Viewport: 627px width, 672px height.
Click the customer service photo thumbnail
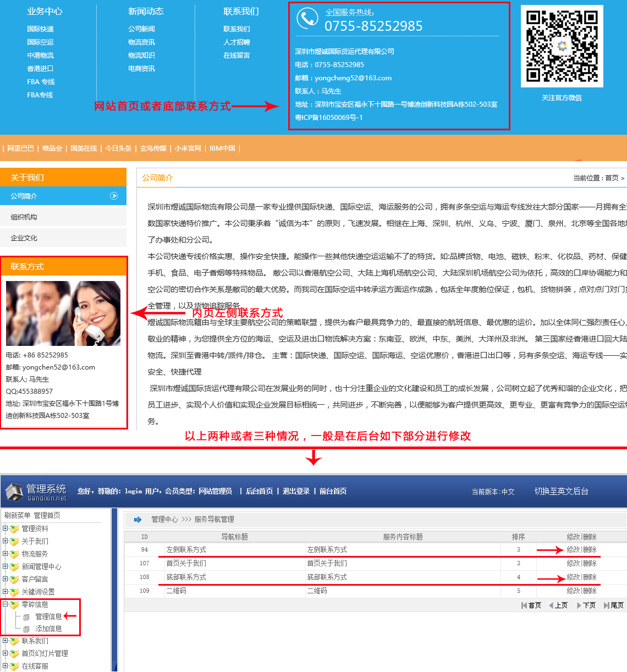click(x=63, y=313)
